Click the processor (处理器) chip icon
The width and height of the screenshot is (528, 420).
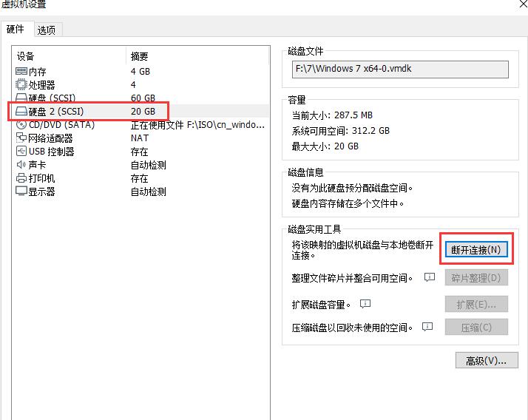click(x=21, y=84)
